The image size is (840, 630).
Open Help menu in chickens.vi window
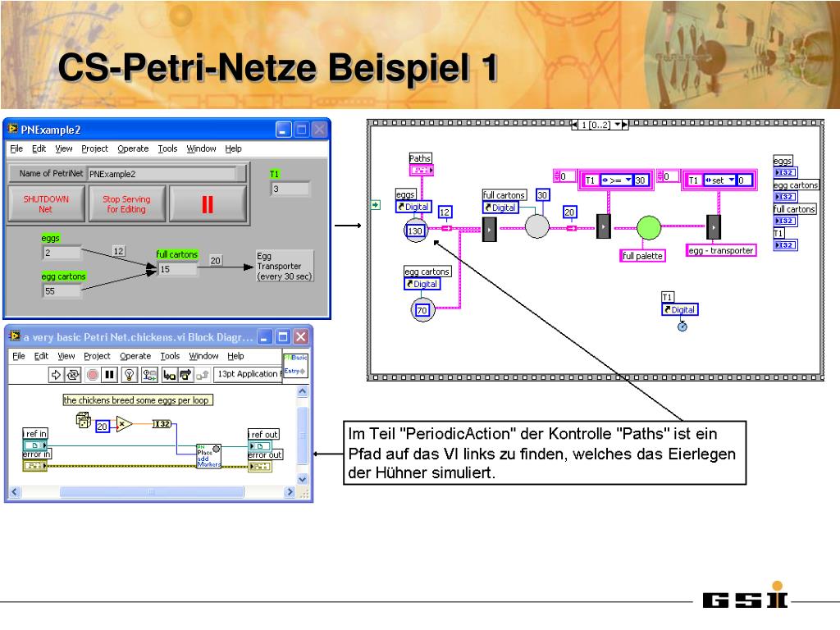[235, 356]
